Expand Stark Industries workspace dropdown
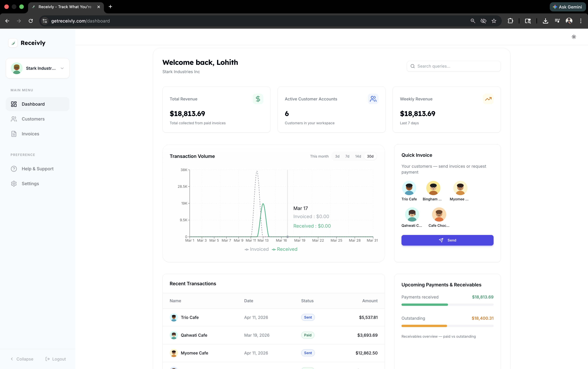The height and width of the screenshot is (369, 588). (x=62, y=68)
